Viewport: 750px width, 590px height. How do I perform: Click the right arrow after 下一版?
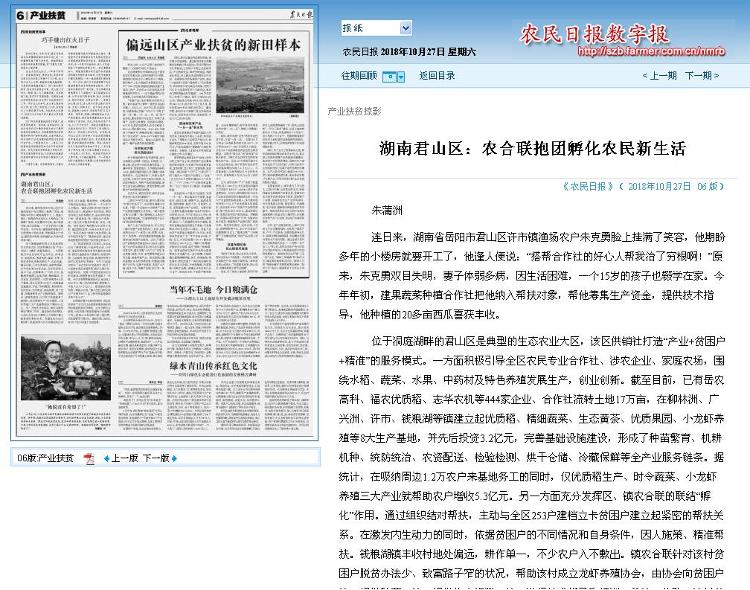[174, 458]
